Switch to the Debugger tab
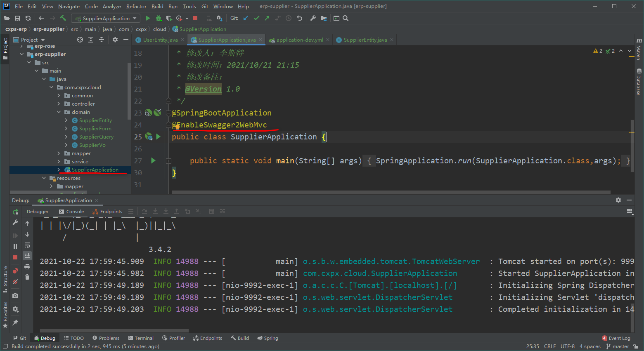644x351 pixels. click(38, 212)
